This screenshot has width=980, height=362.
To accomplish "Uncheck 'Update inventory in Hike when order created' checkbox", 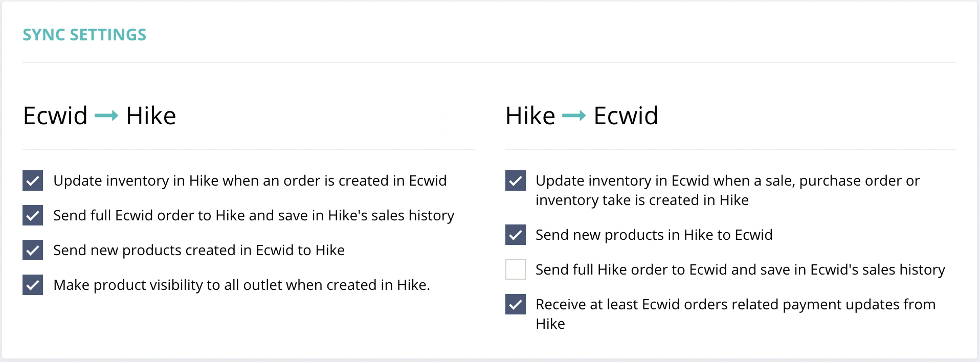I will 33,180.
